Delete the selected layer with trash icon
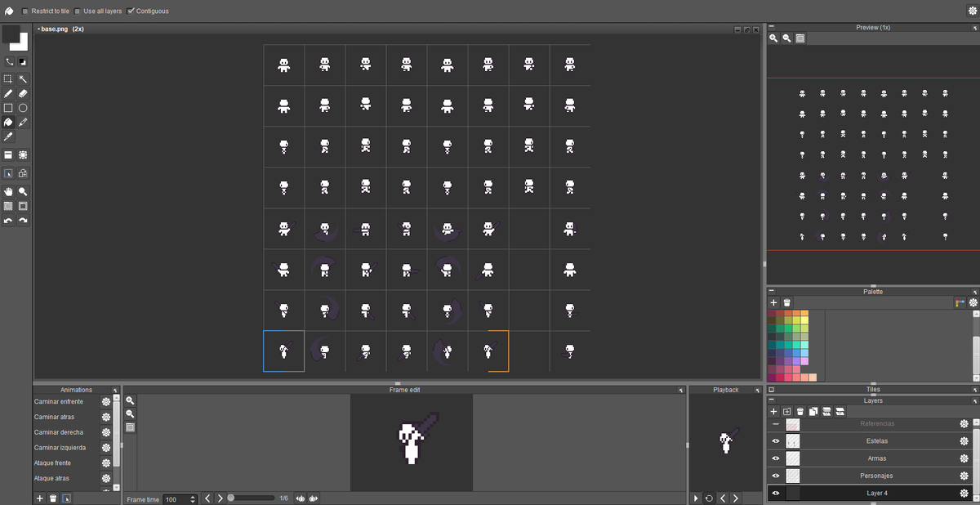Image resolution: width=980 pixels, height=505 pixels. click(x=800, y=411)
